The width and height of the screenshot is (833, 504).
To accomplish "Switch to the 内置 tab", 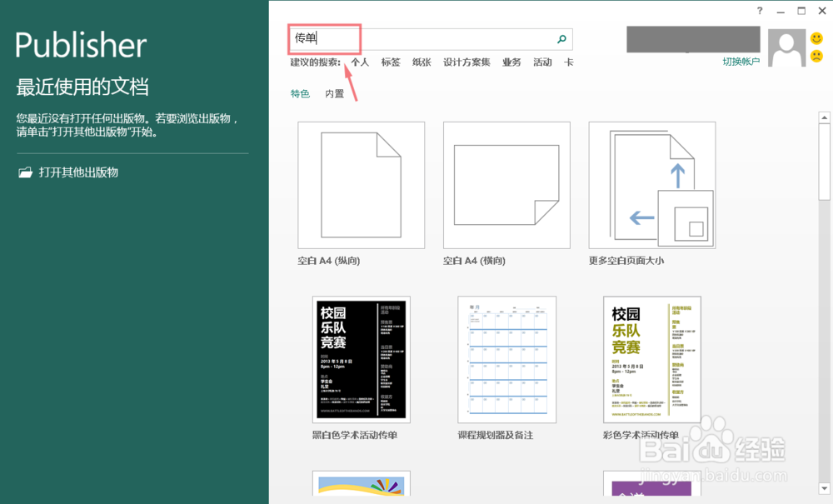I will pyautogui.click(x=332, y=93).
